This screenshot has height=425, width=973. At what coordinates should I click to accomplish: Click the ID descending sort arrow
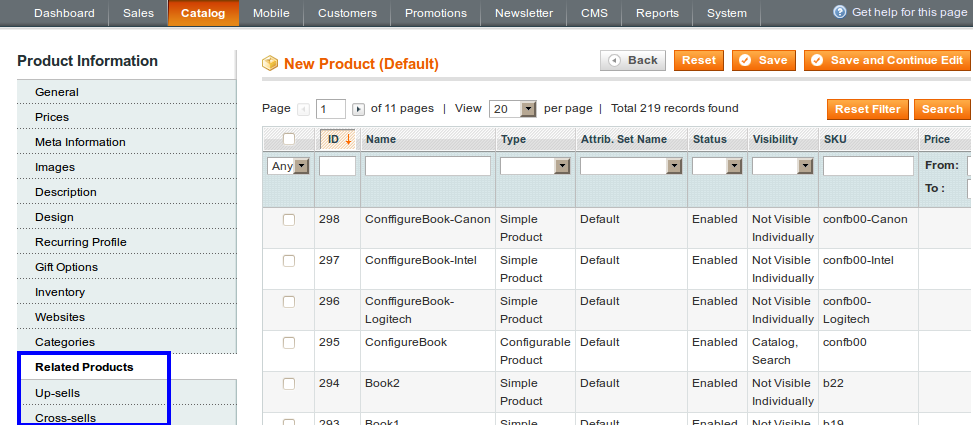(x=348, y=140)
